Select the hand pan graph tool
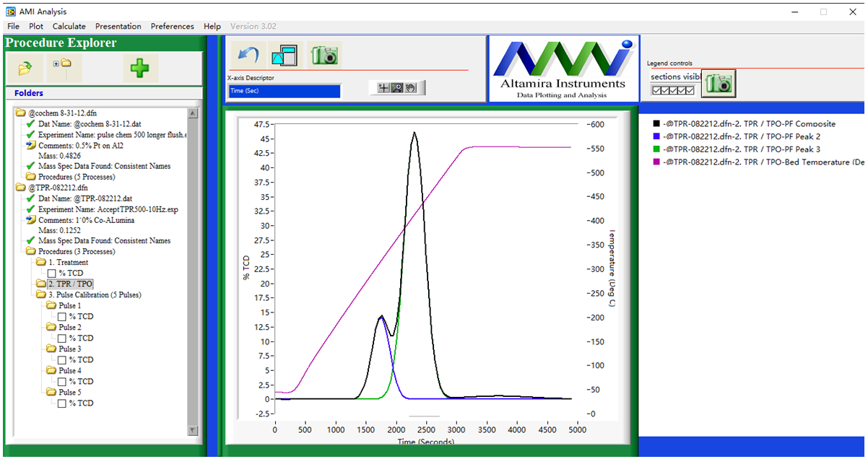Screen dimensions: 868x459 410,87
